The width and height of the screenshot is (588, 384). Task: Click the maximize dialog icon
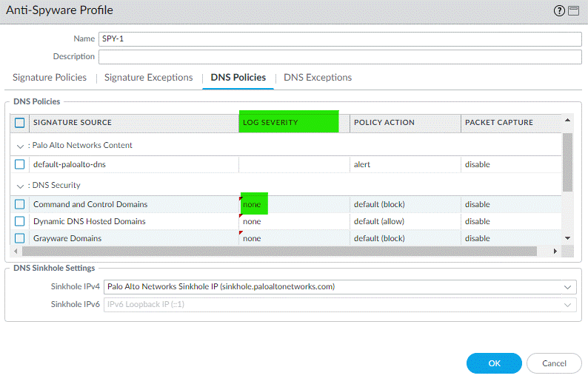pos(574,11)
